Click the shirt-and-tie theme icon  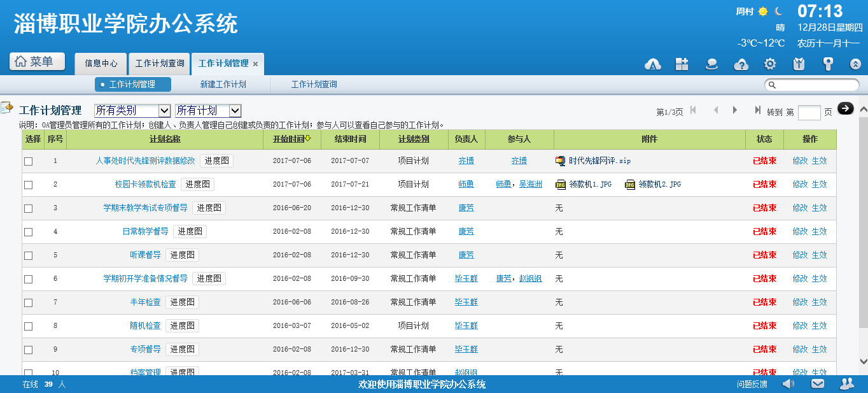click(x=799, y=64)
